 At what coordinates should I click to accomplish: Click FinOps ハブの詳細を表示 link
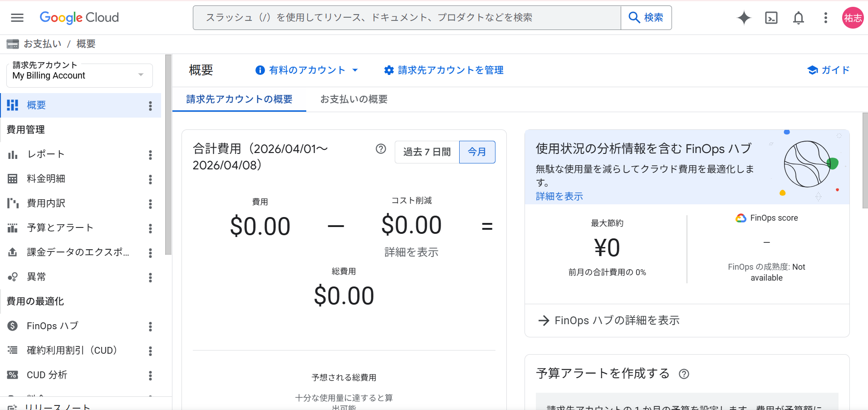[x=609, y=321]
